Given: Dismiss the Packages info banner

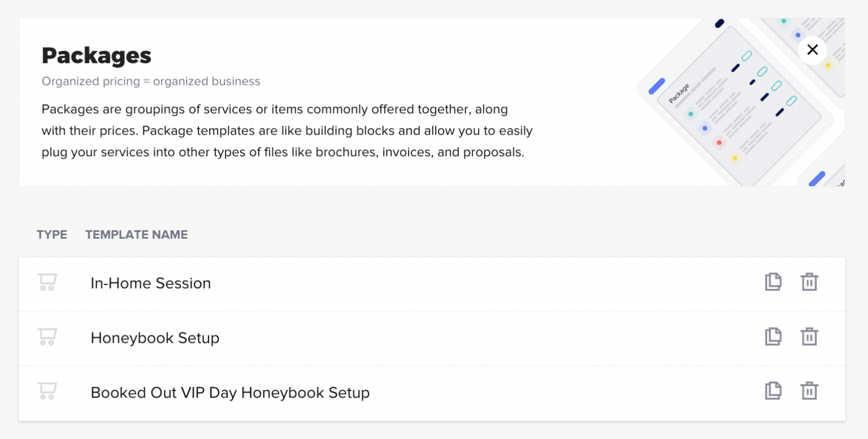Looking at the screenshot, I should coord(812,50).
